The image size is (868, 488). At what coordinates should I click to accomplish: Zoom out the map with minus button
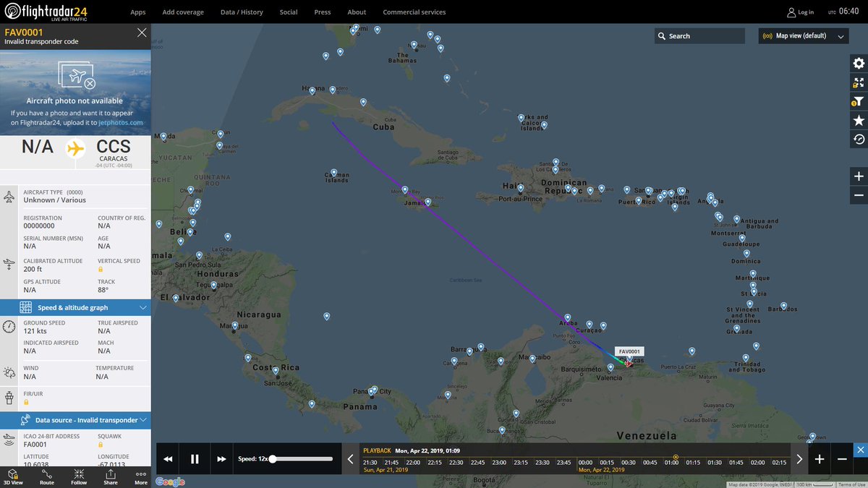click(859, 195)
